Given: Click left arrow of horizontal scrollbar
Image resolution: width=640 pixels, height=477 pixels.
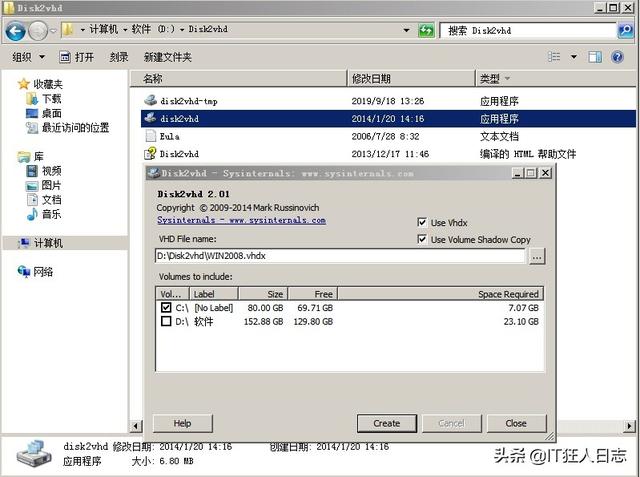Looking at the screenshot, I should click(136, 426).
